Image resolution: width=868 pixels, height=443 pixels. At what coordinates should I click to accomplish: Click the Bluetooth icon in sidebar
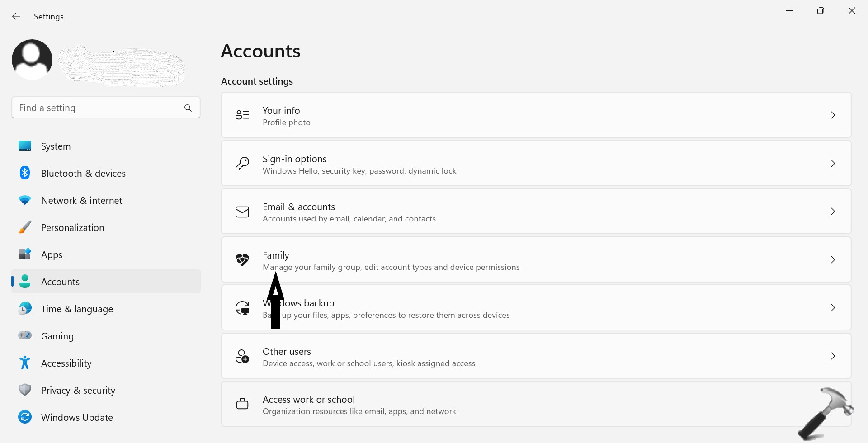coord(25,173)
